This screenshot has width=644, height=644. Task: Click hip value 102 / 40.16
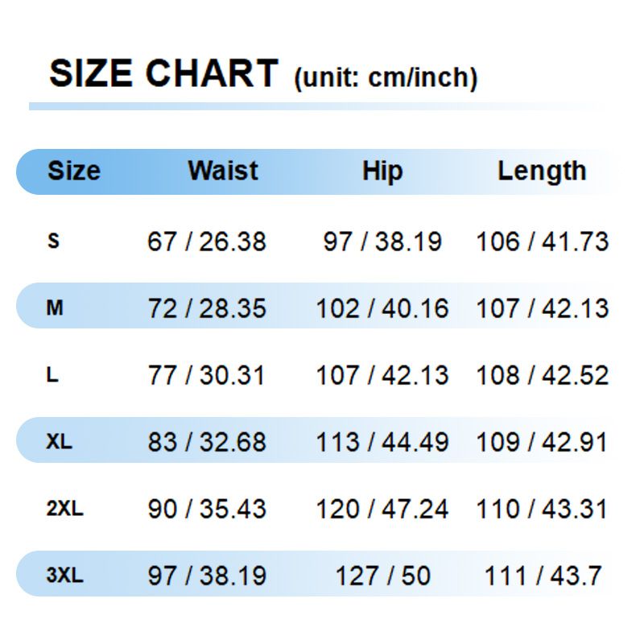pyautogui.click(x=382, y=308)
